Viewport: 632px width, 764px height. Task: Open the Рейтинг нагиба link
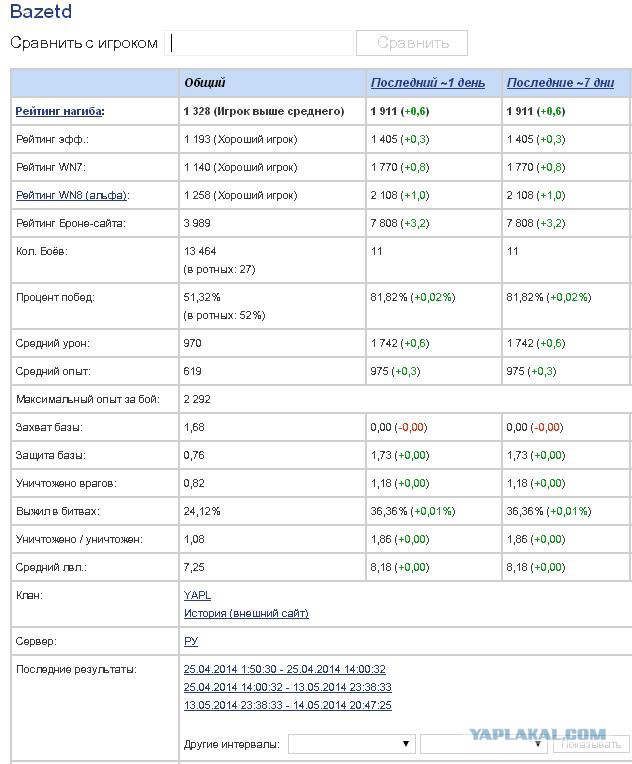click(58, 111)
